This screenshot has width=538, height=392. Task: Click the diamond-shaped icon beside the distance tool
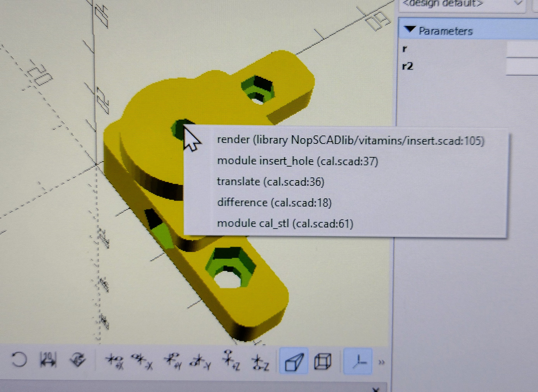coord(78,360)
